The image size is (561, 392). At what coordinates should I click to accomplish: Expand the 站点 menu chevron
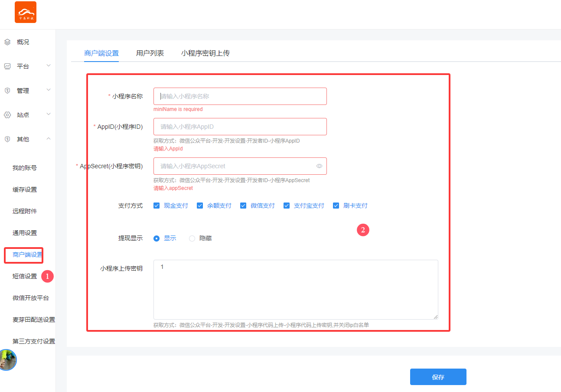[49, 114]
